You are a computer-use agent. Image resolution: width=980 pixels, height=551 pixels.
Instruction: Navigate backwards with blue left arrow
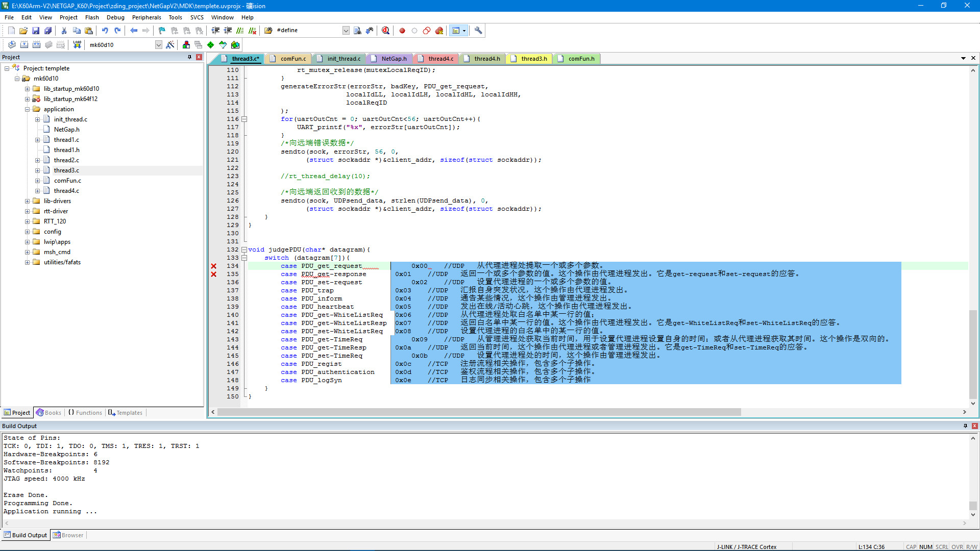point(134,31)
